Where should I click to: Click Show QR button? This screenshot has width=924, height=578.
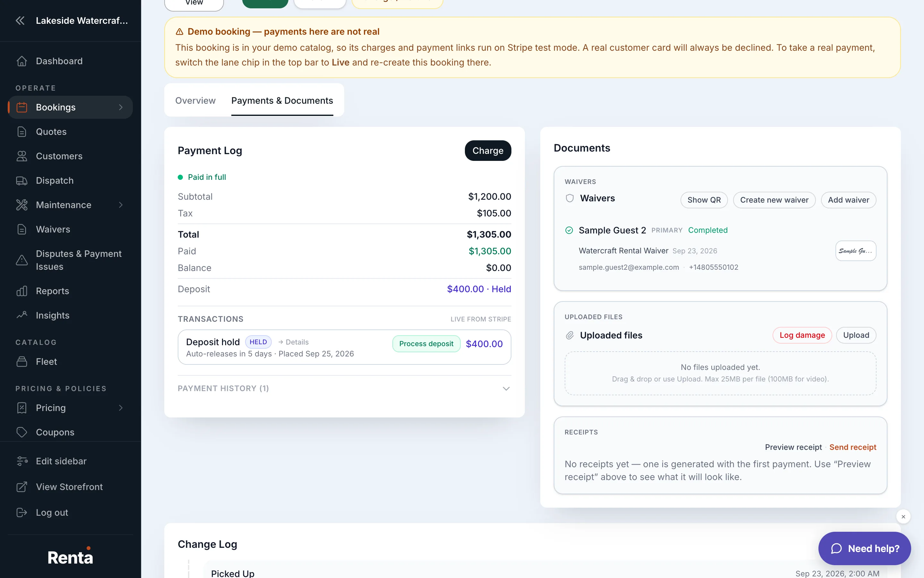704,200
